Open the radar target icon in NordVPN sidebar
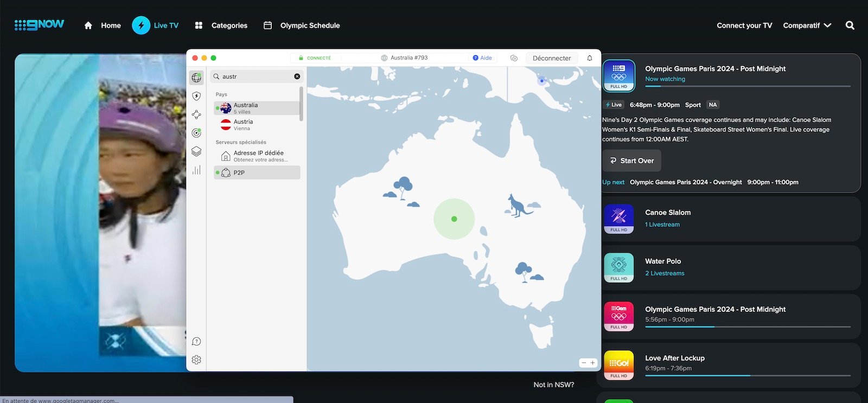This screenshot has height=403, width=868. (196, 133)
